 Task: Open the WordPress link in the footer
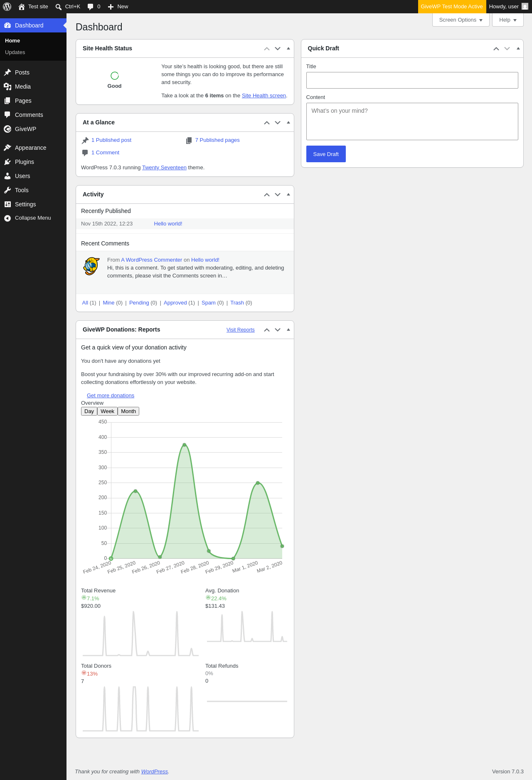pyautogui.click(x=155, y=772)
